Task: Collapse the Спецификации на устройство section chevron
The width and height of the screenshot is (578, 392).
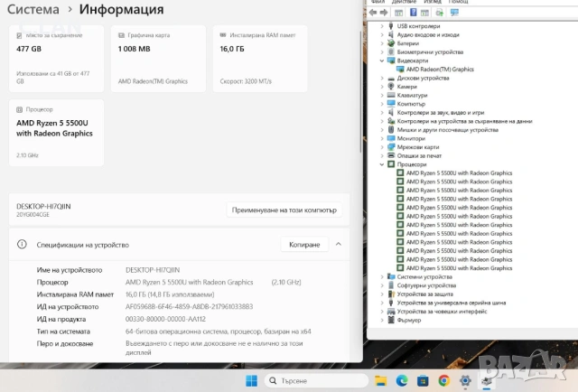Action: pos(339,244)
